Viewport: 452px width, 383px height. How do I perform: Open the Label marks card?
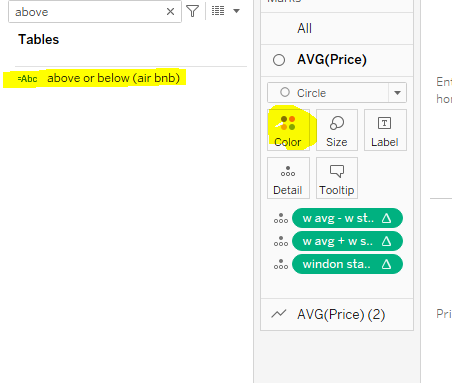click(385, 130)
